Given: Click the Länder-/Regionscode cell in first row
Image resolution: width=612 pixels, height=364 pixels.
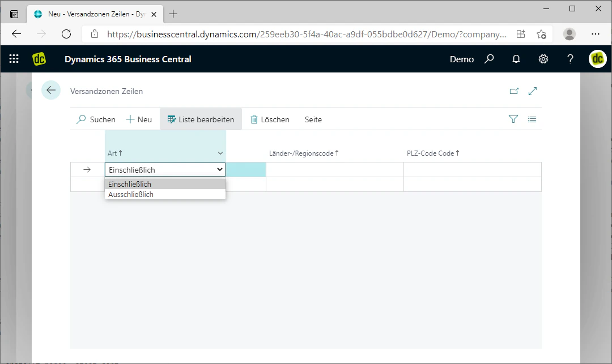Looking at the screenshot, I should (x=335, y=169).
